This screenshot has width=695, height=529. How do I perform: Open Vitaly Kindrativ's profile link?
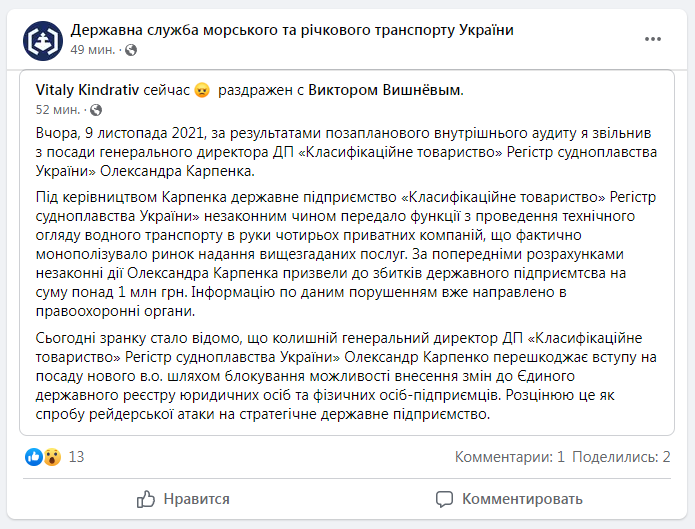click(94, 91)
